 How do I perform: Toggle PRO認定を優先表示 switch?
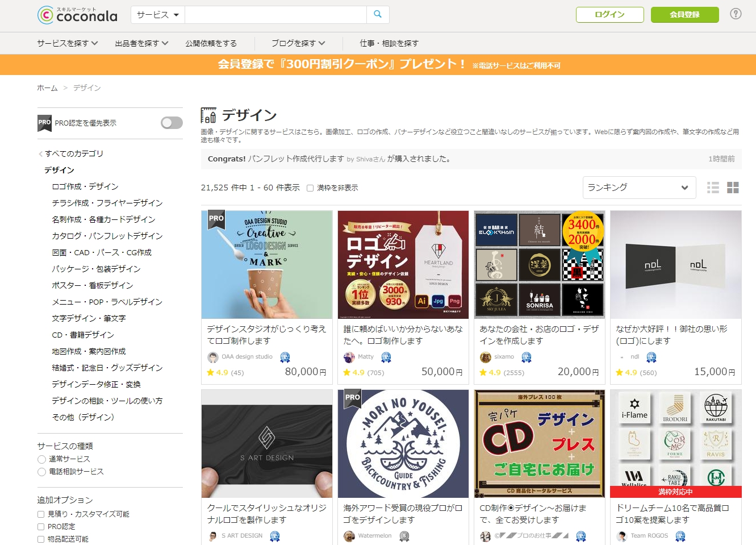(x=172, y=123)
